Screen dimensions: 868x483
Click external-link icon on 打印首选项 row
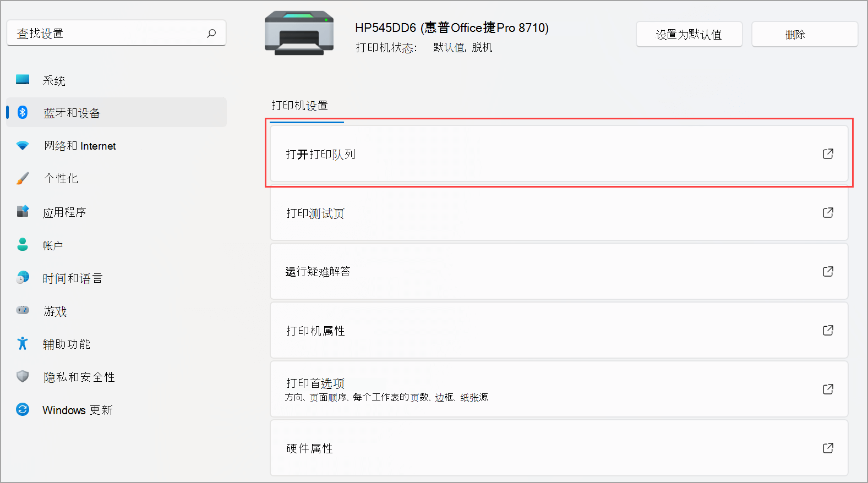point(828,389)
